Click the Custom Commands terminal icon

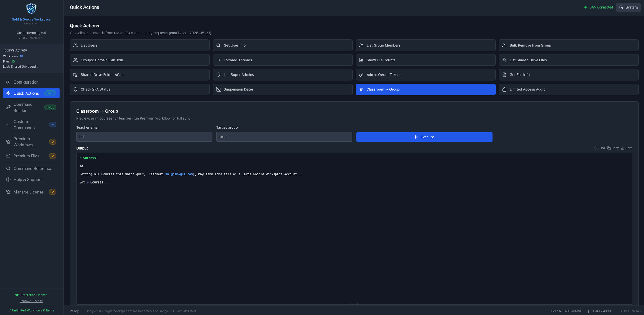coord(8,125)
